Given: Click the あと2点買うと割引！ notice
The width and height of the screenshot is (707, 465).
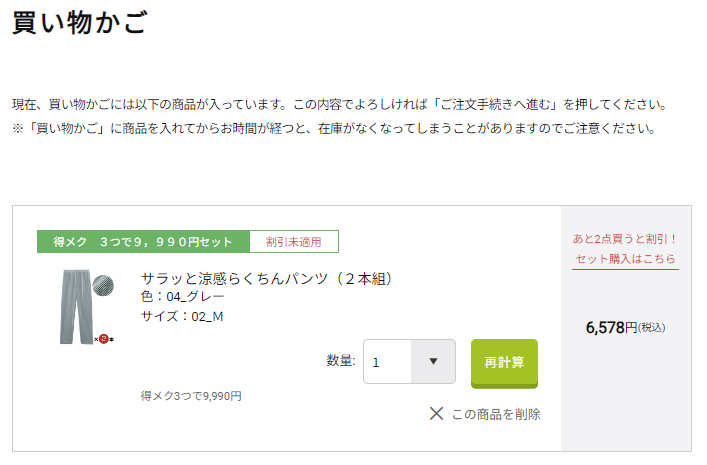Looking at the screenshot, I should (x=625, y=239).
